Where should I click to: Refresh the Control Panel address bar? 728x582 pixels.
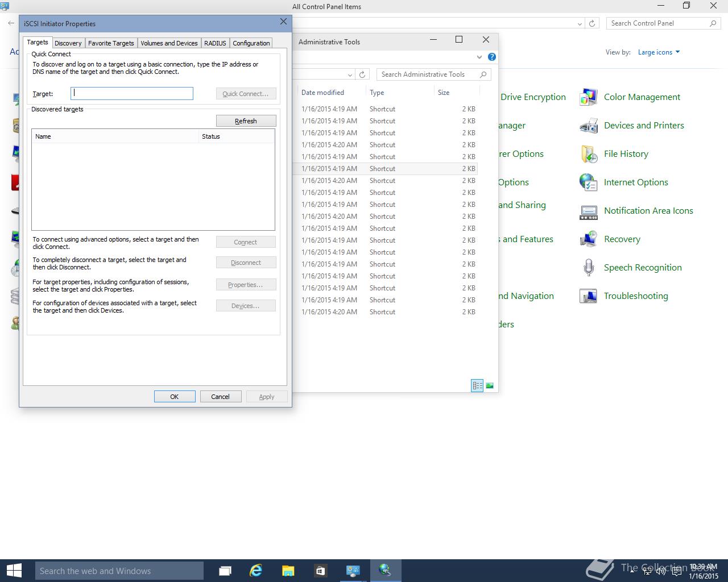(592, 23)
